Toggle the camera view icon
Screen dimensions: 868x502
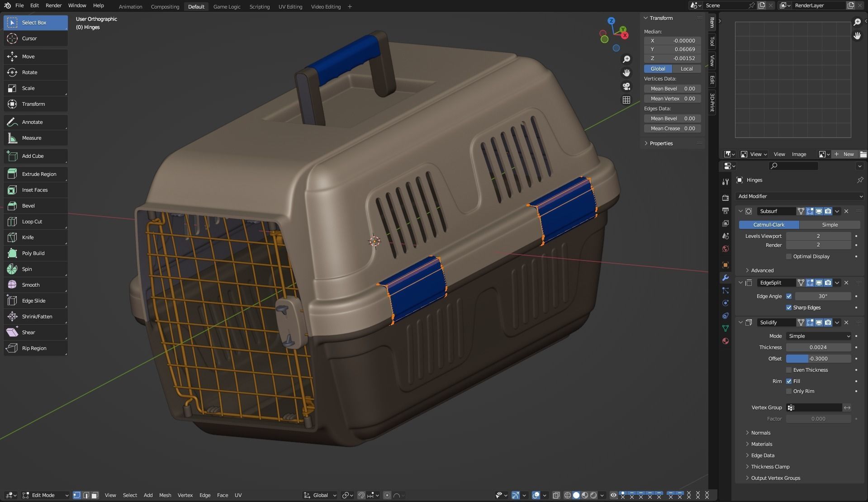pyautogui.click(x=626, y=86)
